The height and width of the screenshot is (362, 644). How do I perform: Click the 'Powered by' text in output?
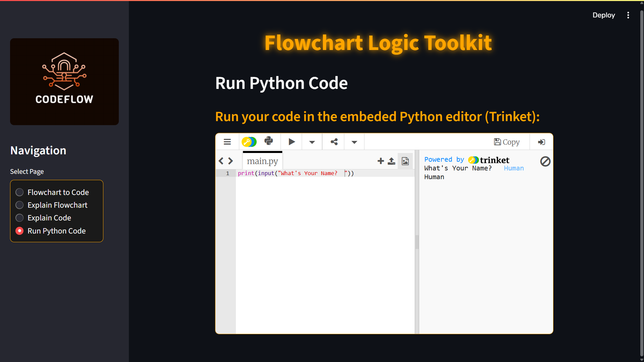coord(444,160)
